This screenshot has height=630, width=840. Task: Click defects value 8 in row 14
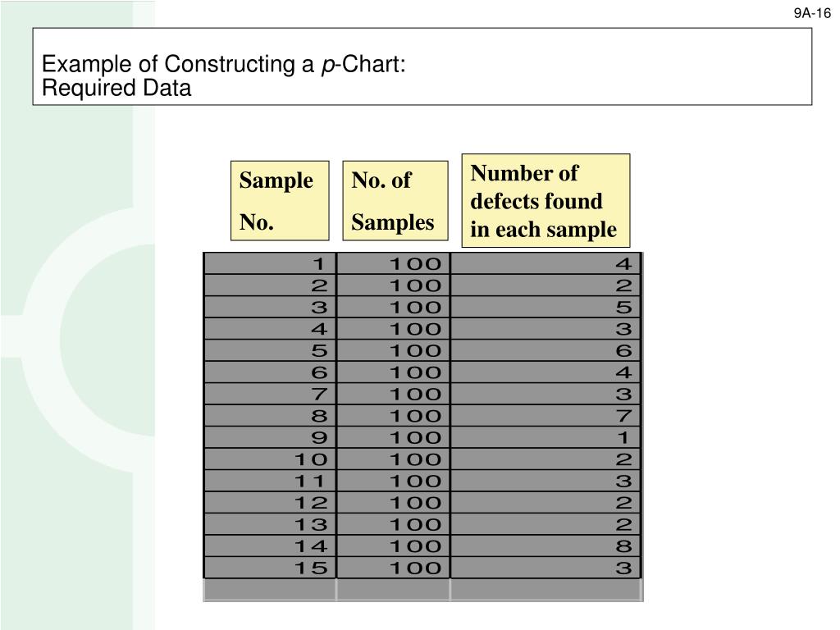(546, 546)
